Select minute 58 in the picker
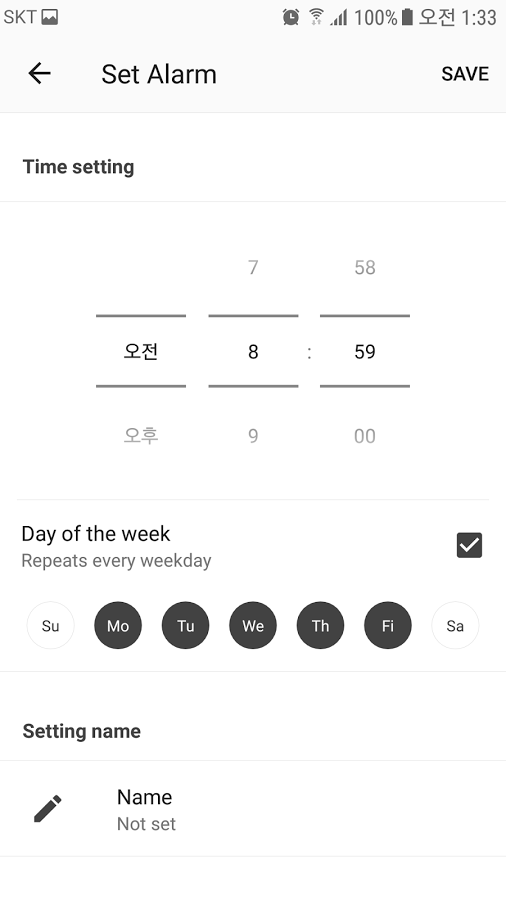 click(x=365, y=267)
